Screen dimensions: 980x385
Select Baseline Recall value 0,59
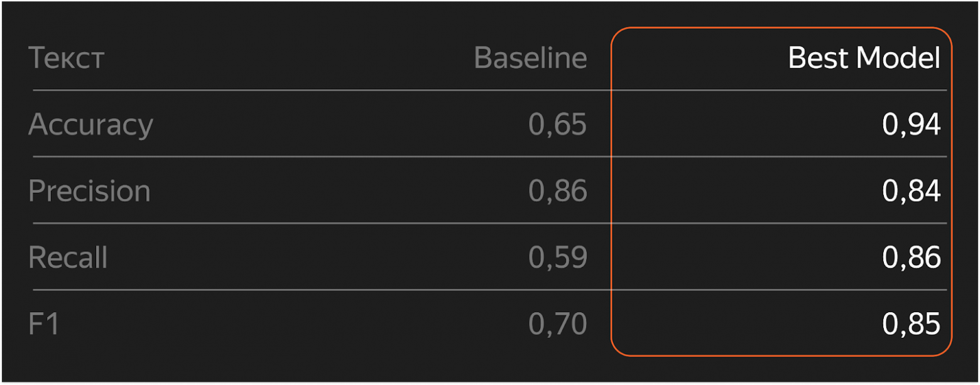pyautogui.click(x=557, y=258)
